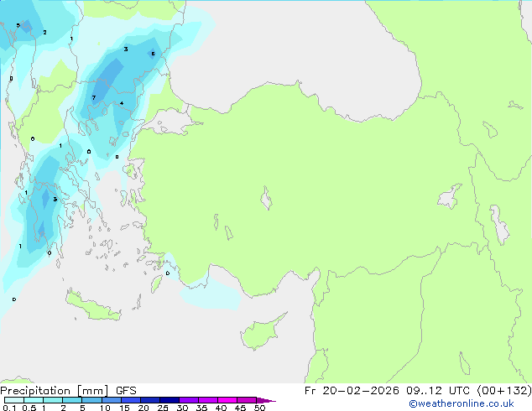
Task: Click the '25' legend scale label
Action: 163,408
